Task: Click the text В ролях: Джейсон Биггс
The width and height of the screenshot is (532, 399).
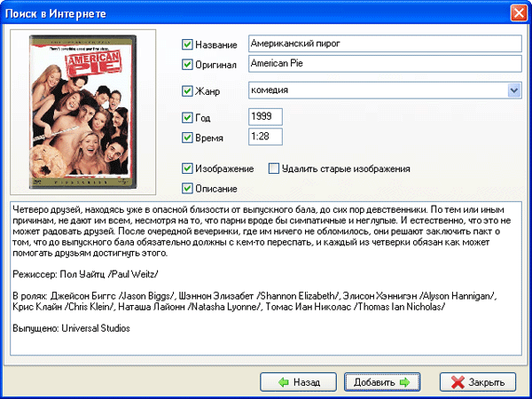Action: (64, 296)
